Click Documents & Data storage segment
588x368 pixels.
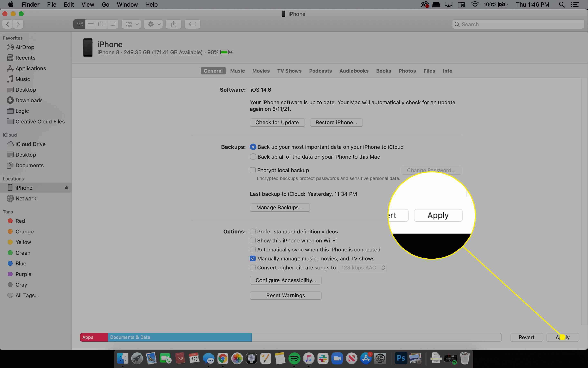pos(179,337)
